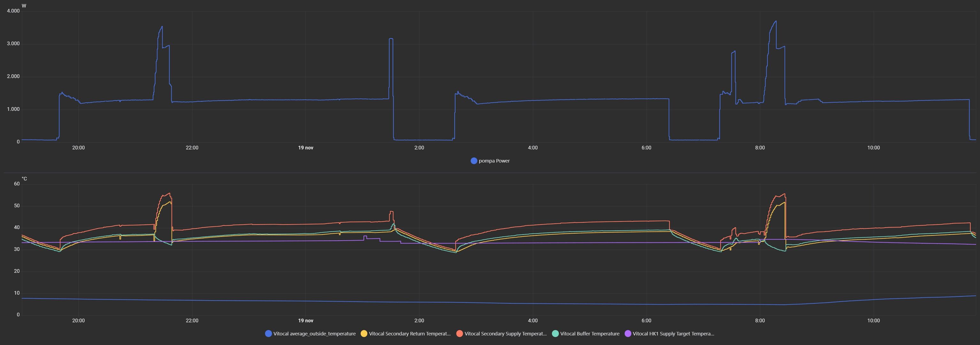Click teal dot for Buffer Temperature
Image resolution: width=980 pixels, height=345 pixels.
[x=555, y=334]
